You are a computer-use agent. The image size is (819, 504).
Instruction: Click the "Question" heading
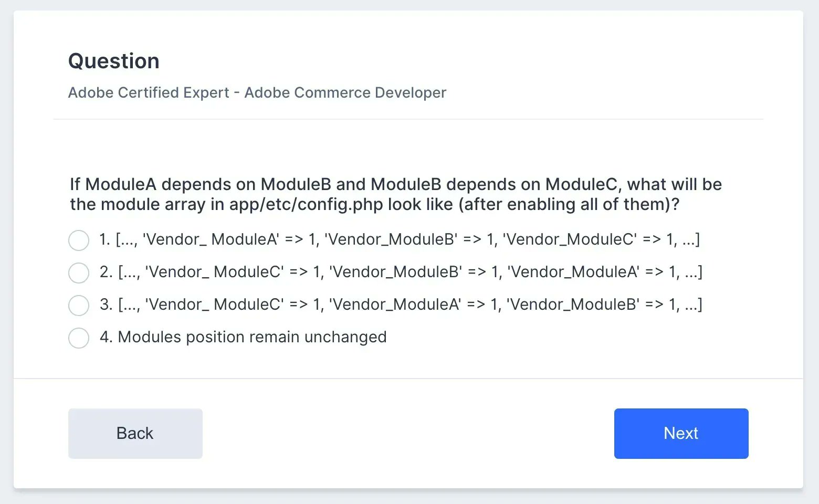114,61
